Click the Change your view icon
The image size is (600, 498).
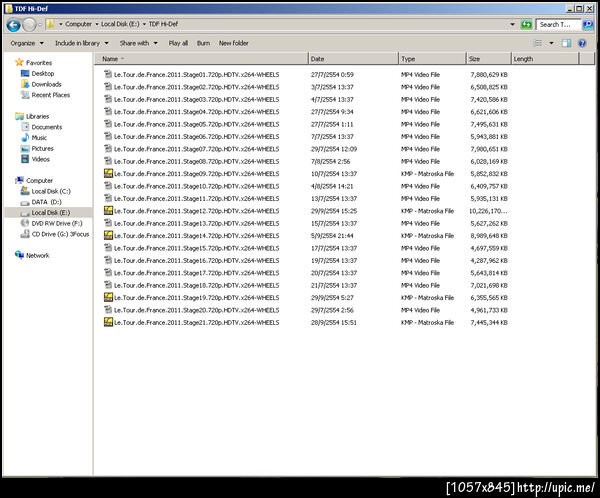[538, 43]
